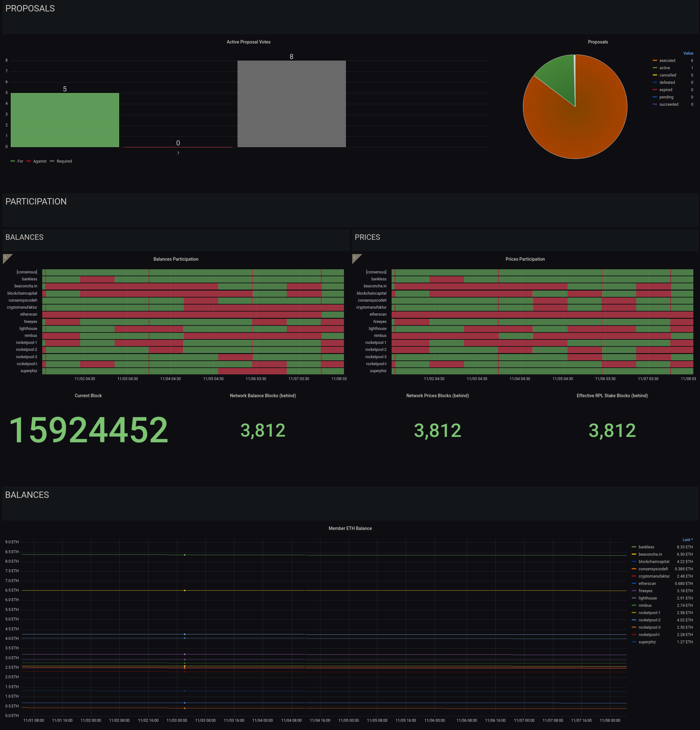Toggle the Required series in legend

point(64,161)
